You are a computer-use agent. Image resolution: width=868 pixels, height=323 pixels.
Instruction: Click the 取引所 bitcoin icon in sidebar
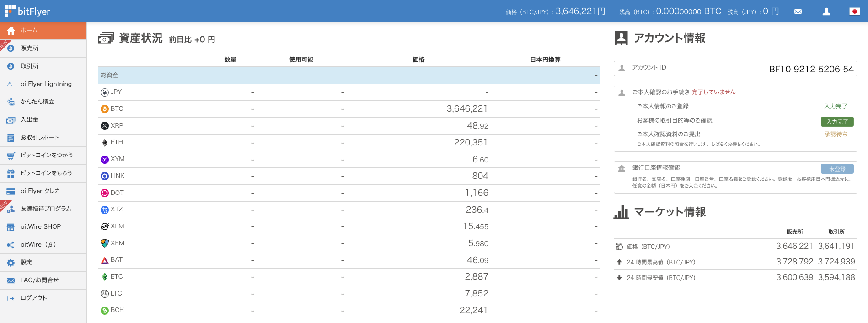click(11, 66)
